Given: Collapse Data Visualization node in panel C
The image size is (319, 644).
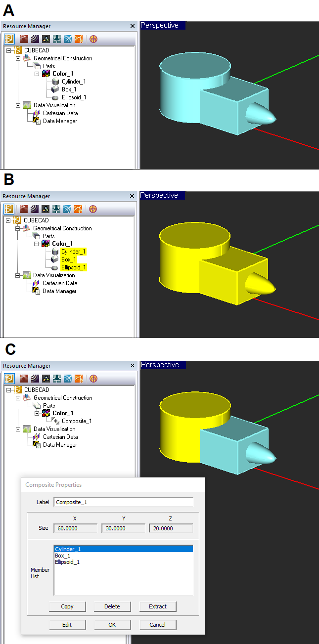Looking at the screenshot, I should click(x=18, y=429).
